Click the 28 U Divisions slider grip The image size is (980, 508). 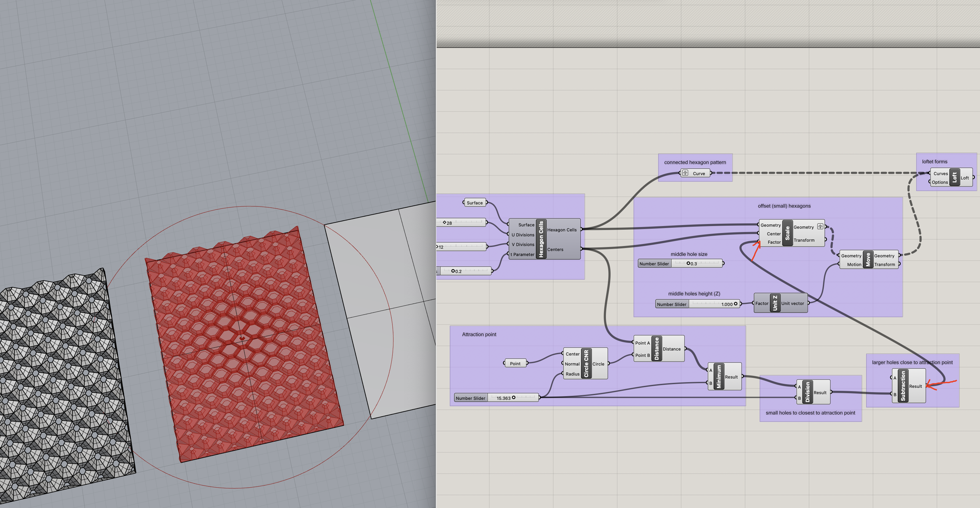444,222
